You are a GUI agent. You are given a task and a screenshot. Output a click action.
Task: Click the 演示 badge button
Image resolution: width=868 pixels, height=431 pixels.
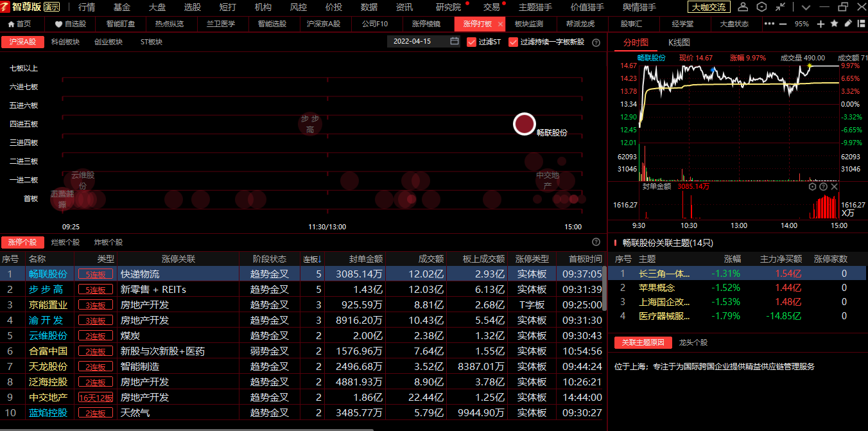[x=52, y=7]
